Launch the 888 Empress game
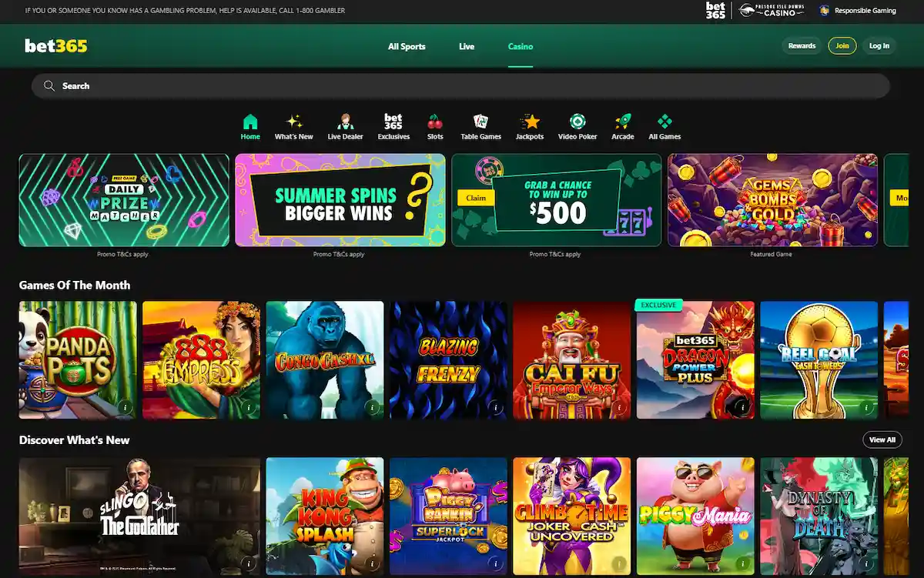The width and height of the screenshot is (924, 578). tap(202, 359)
